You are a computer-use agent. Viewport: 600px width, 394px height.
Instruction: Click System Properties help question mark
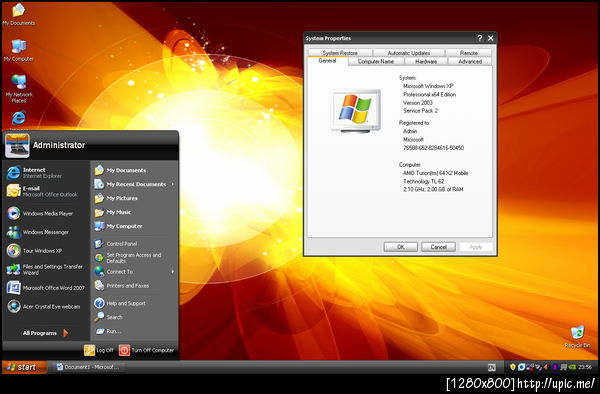pos(480,38)
